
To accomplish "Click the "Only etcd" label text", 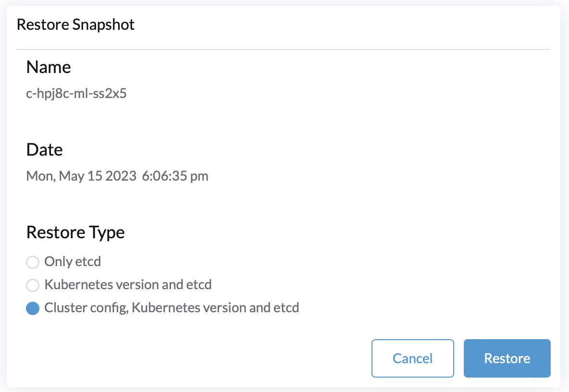I will click(x=72, y=262).
